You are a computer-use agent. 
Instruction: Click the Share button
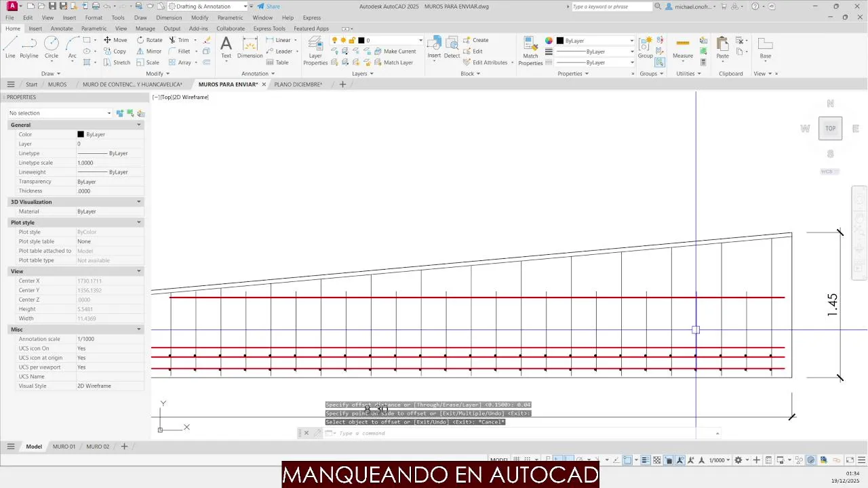coord(269,6)
